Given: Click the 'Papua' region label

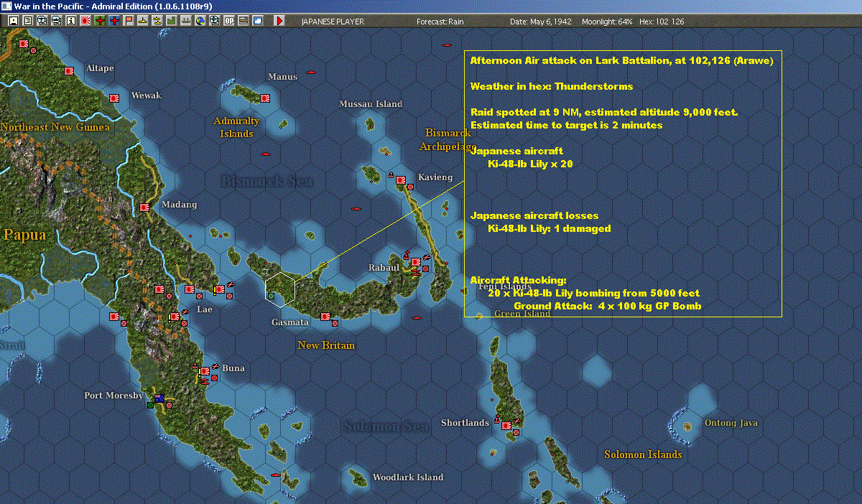Looking at the screenshot, I should pos(24,235).
